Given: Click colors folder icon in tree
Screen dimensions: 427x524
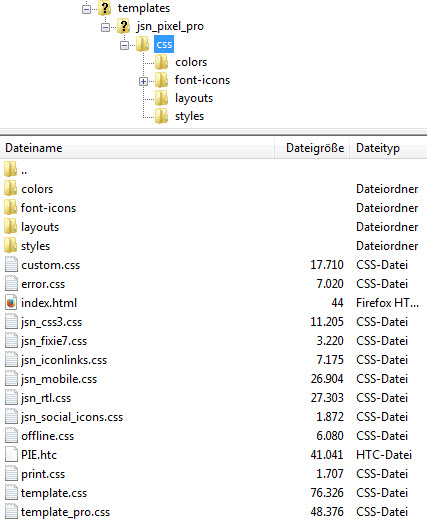Looking at the screenshot, I should click(x=162, y=62).
